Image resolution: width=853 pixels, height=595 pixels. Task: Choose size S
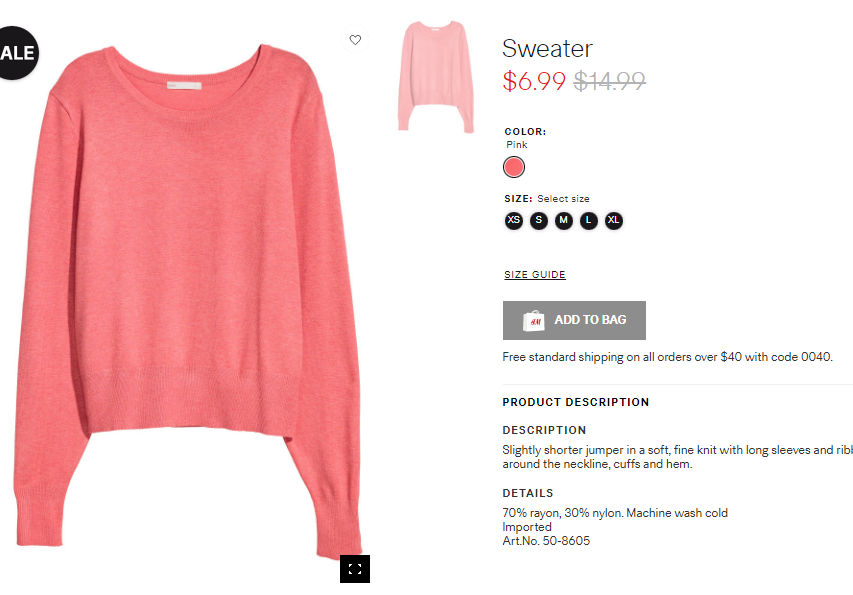pyautogui.click(x=539, y=220)
